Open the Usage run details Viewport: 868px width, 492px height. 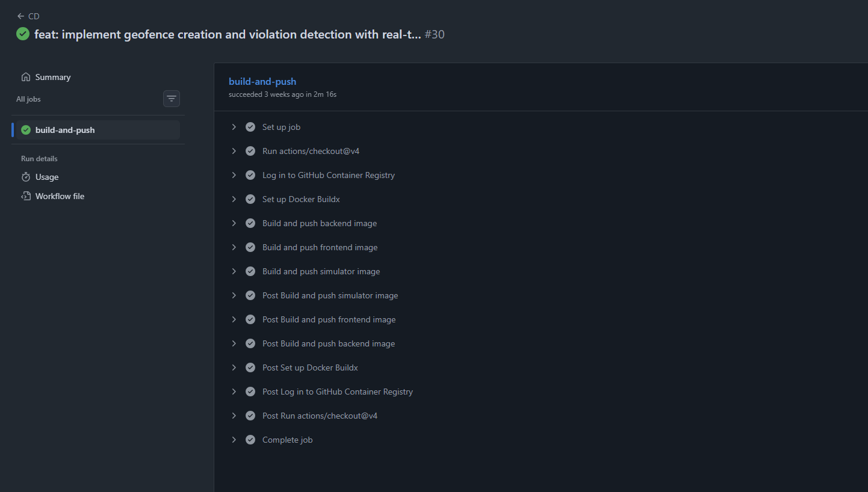pyautogui.click(x=47, y=177)
